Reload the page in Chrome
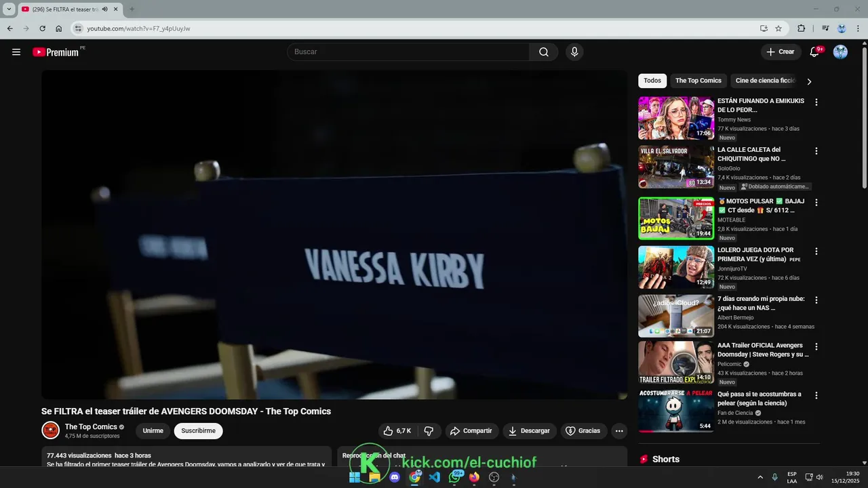 pos(42,28)
